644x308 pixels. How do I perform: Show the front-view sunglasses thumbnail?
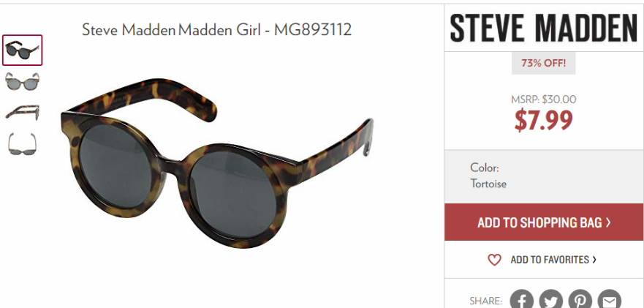[22, 81]
